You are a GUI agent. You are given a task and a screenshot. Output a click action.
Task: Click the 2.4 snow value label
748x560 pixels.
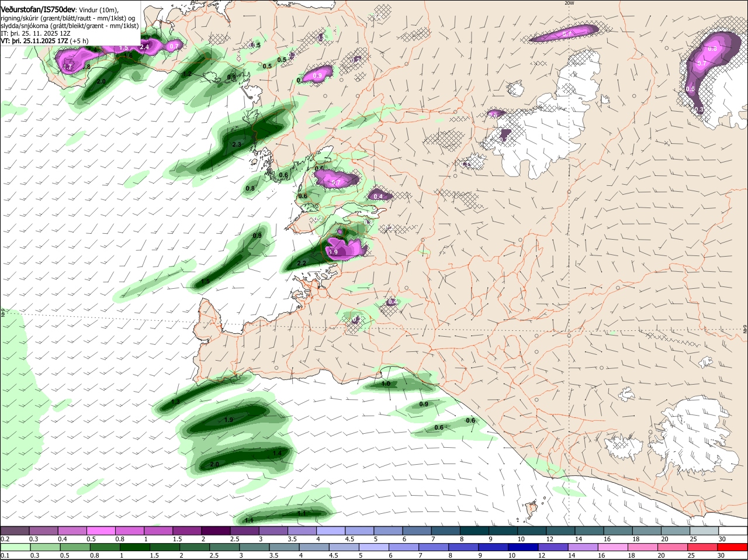(145, 47)
